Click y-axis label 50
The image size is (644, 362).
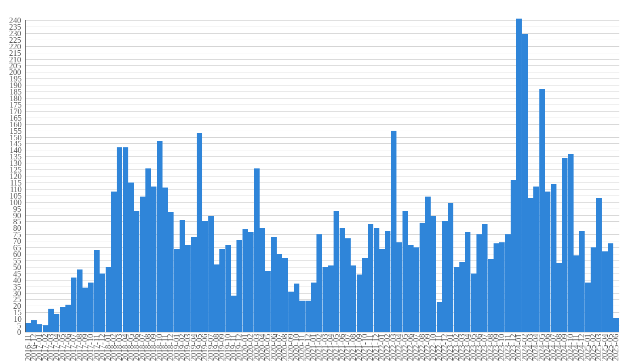point(17,267)
